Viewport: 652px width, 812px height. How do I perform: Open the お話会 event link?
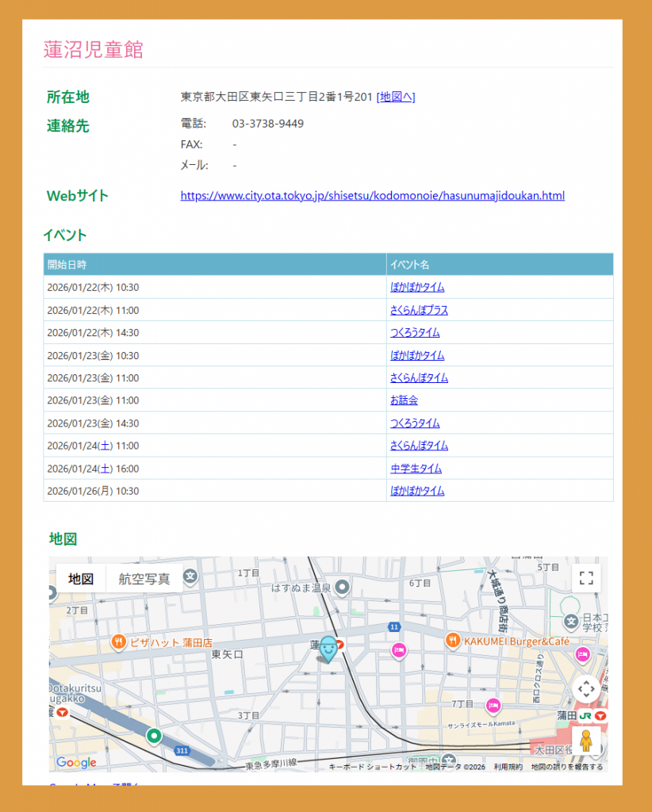point(404,400)
